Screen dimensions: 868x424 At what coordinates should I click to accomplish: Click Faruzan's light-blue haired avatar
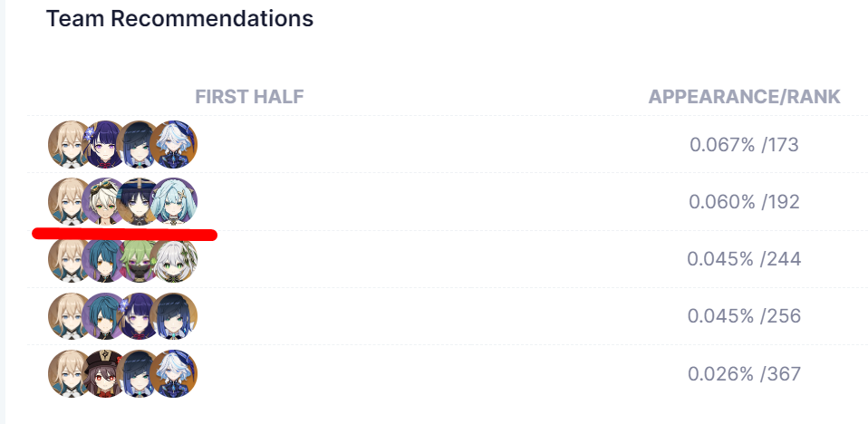point(174,201)
